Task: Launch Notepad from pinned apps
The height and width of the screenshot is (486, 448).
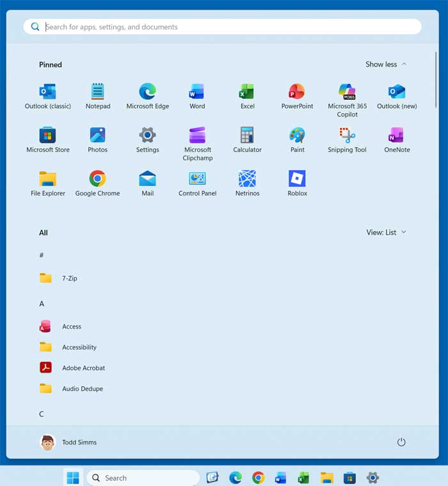Action: (x=98, y=96)
